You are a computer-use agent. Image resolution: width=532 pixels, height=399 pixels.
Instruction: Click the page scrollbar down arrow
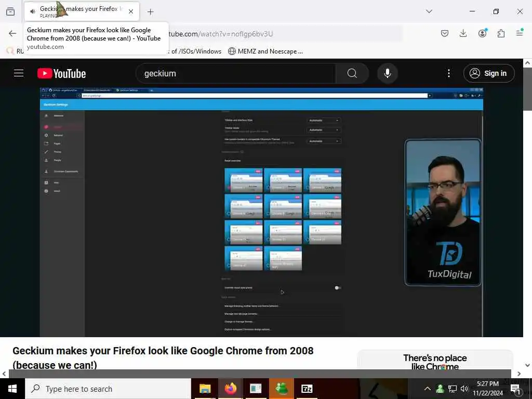(x=527, y=365)
